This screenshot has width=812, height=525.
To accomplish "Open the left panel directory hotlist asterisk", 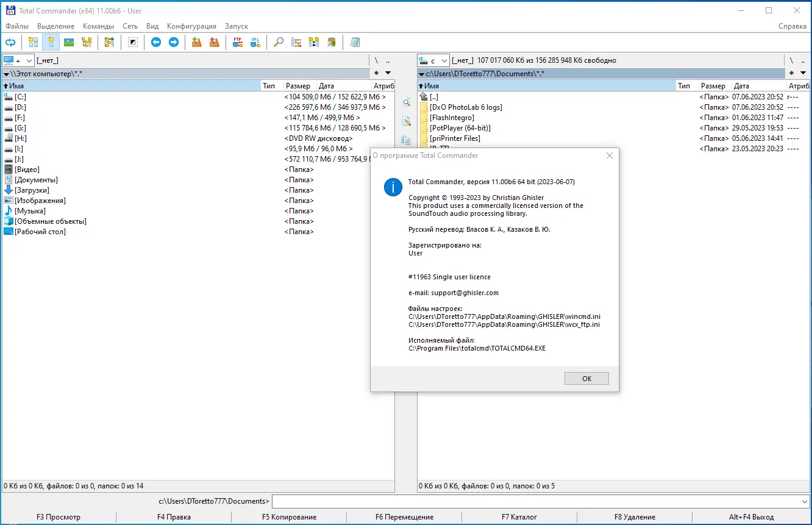I will (x=376, y=74).
